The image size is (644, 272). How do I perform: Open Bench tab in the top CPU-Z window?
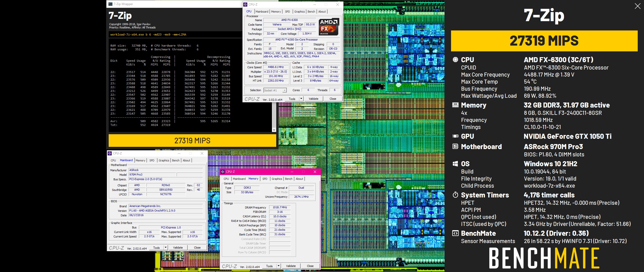click(x=311, y=12)
